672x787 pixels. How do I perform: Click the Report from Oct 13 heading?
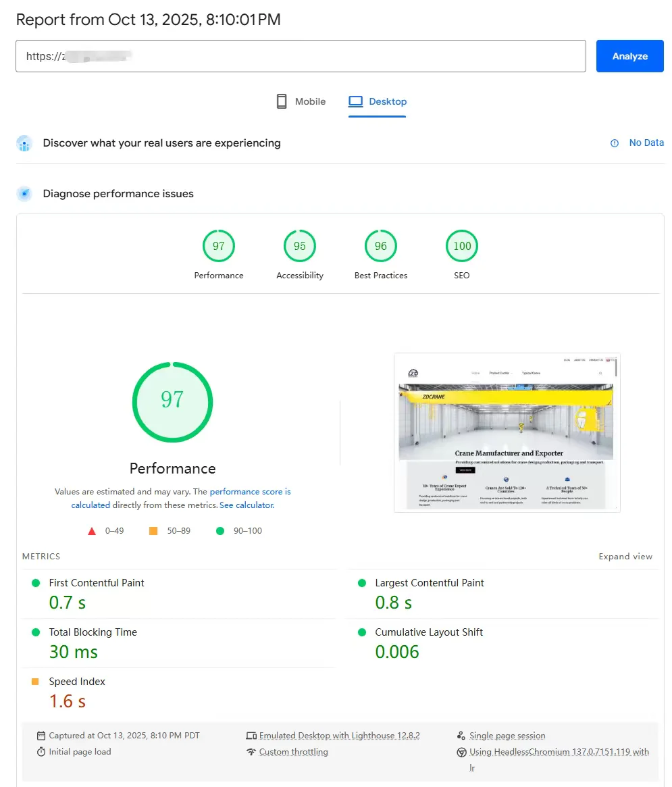(148, 19)
